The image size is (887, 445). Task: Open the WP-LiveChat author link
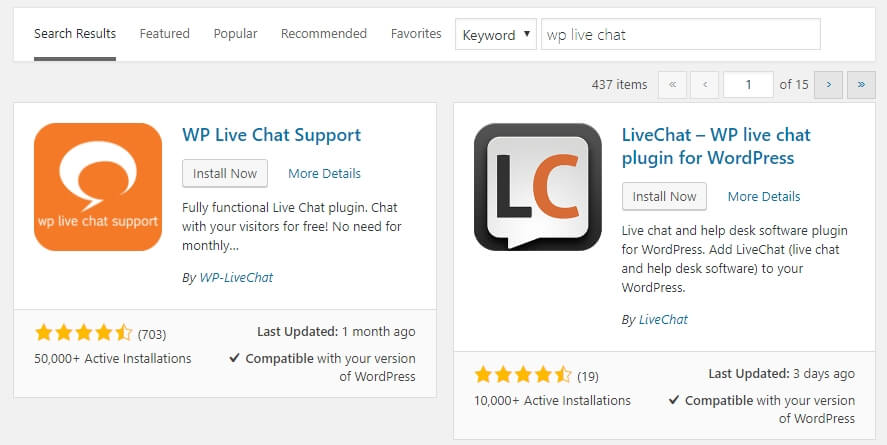[236, 278]
